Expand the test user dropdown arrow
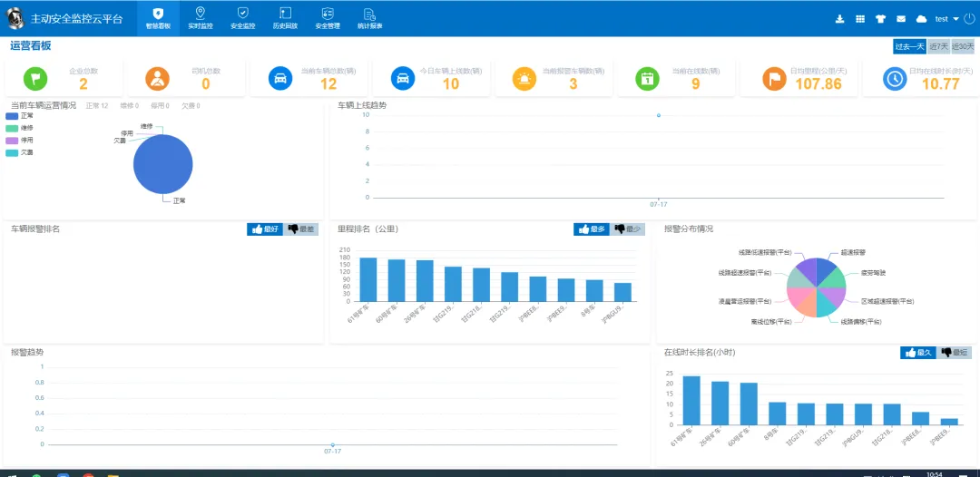 (x=955, y=19)
